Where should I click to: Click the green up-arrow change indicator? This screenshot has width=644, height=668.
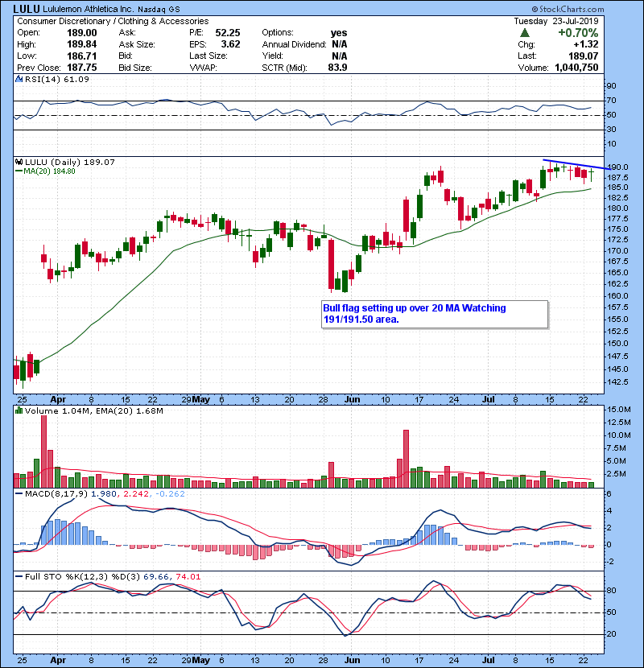(x=524, y=33)
